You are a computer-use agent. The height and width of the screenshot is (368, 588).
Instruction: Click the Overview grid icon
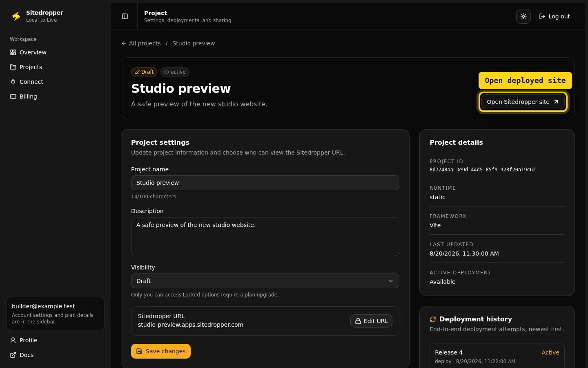tap(13, 52)
